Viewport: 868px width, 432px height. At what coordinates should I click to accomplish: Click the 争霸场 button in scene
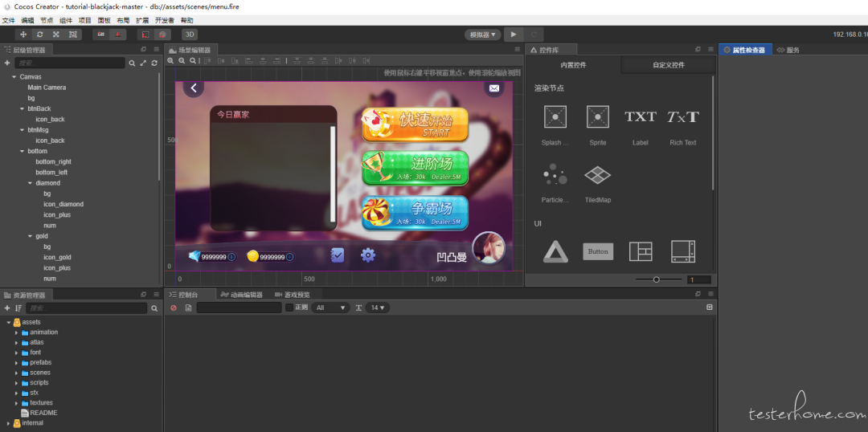[415, 213]
